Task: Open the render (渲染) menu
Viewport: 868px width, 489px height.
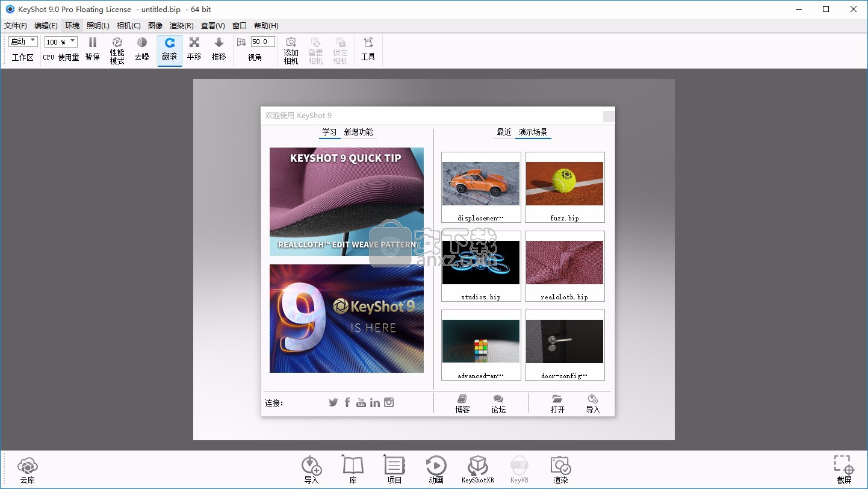Action: pyautogui.click(x=182, y=26)
